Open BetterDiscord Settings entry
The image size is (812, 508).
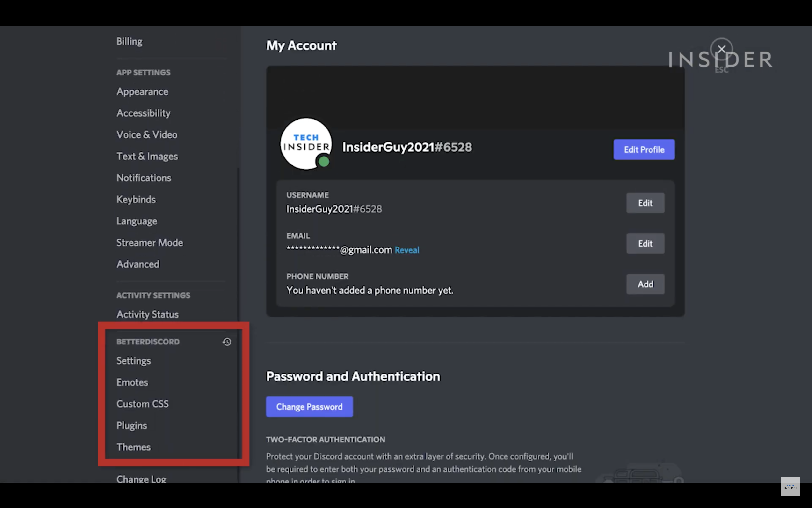[x=134, y=361]
